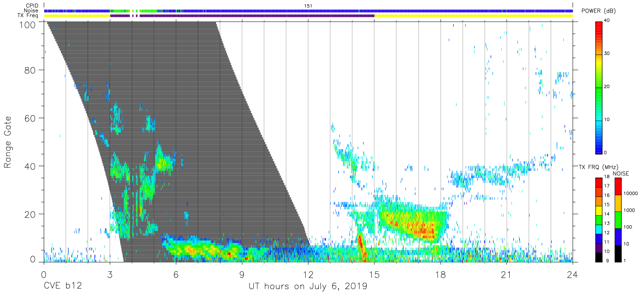Viewport: 644px width, 297px height.
Task: Click the '16' TX FRQ scale label
Action: pyautogui.click(x=608, y=195)
